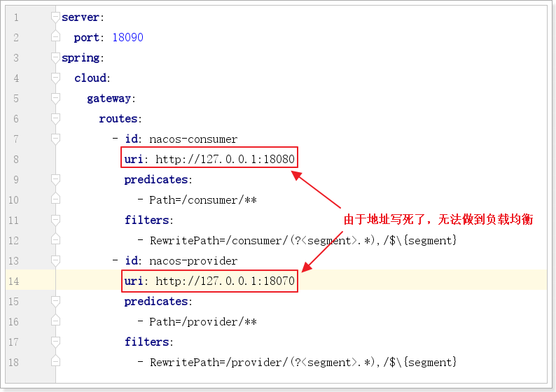Collapse the consumer filters fold marker on line 11
Viewport: 556px width, 392px height.
coord(55,220)
